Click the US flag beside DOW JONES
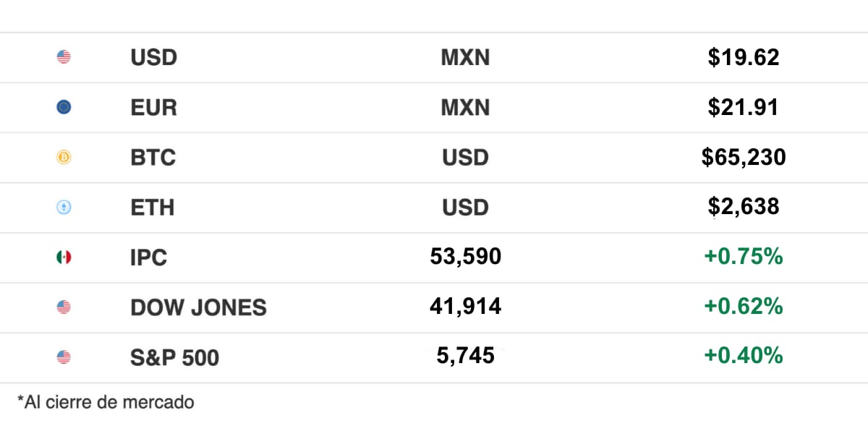This screenshot has width=868, height=434. [x=64, y=307]
